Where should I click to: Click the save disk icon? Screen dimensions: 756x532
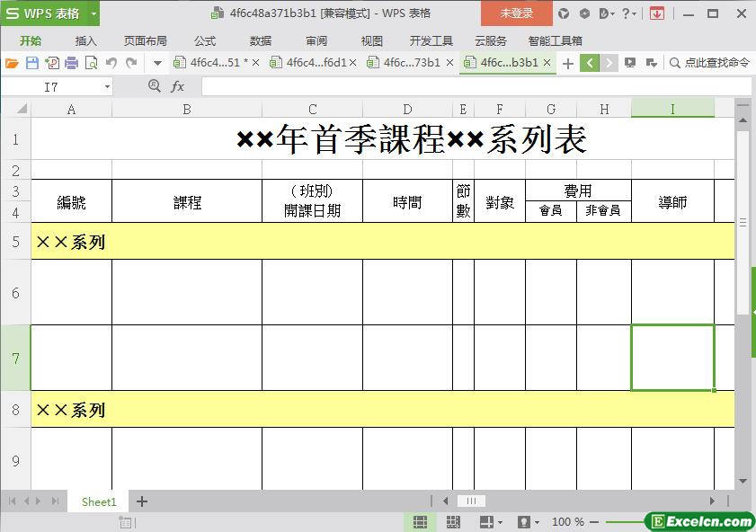coord(32,63)
